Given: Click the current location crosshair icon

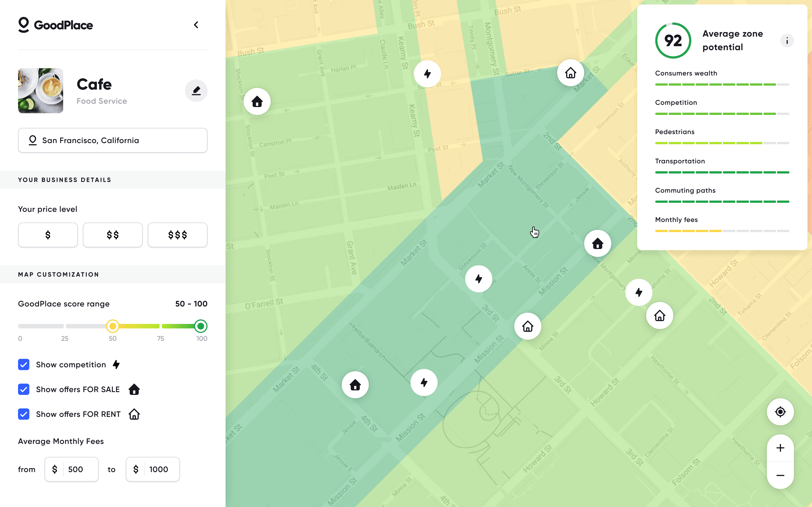Looking at the screenshot, I should coord(780,412).
